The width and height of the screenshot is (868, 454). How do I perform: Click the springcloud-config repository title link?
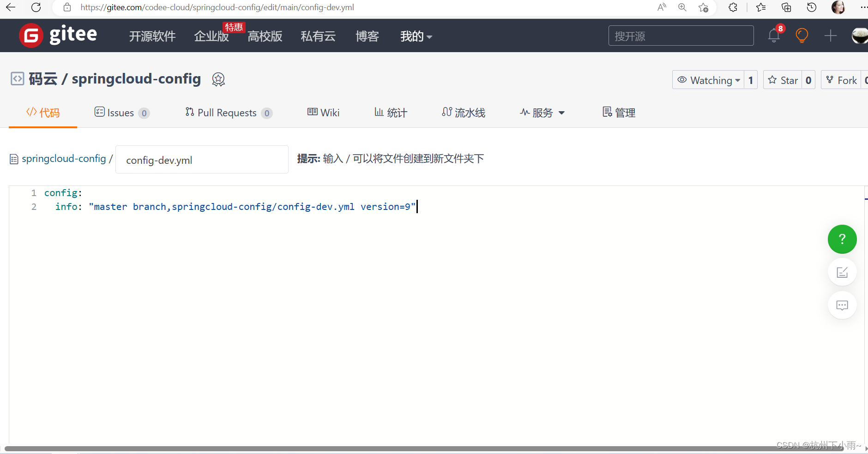[136, 79]
